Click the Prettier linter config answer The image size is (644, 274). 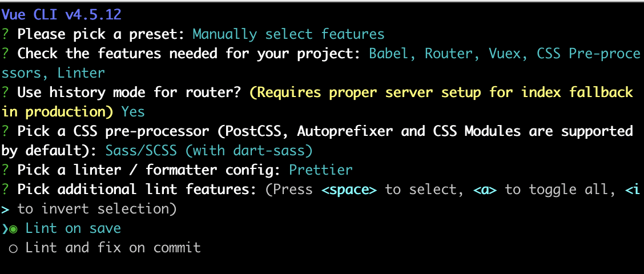pos(321,170)
